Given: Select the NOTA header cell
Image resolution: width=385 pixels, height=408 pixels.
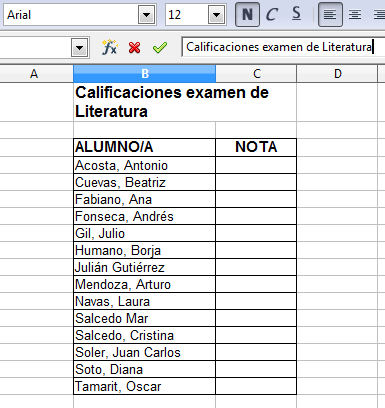Looking at the screenshot, I should click(256, 147).
